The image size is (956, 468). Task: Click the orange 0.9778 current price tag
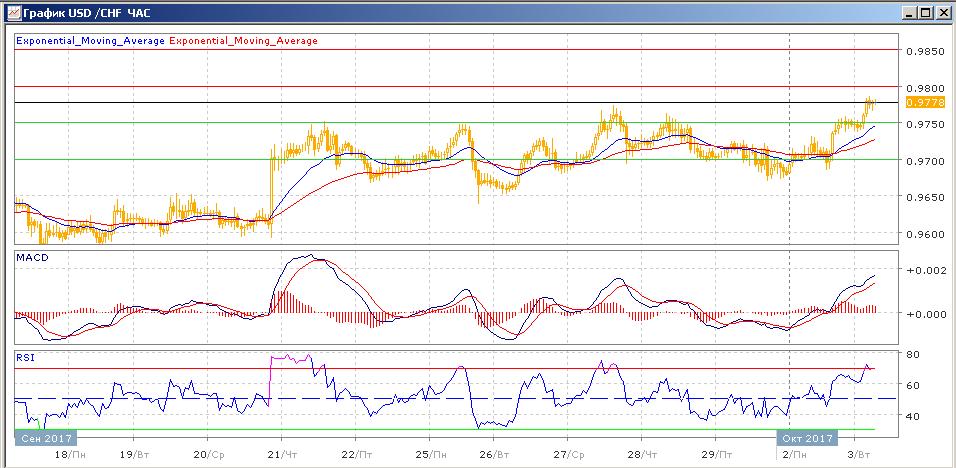[917, 103]
